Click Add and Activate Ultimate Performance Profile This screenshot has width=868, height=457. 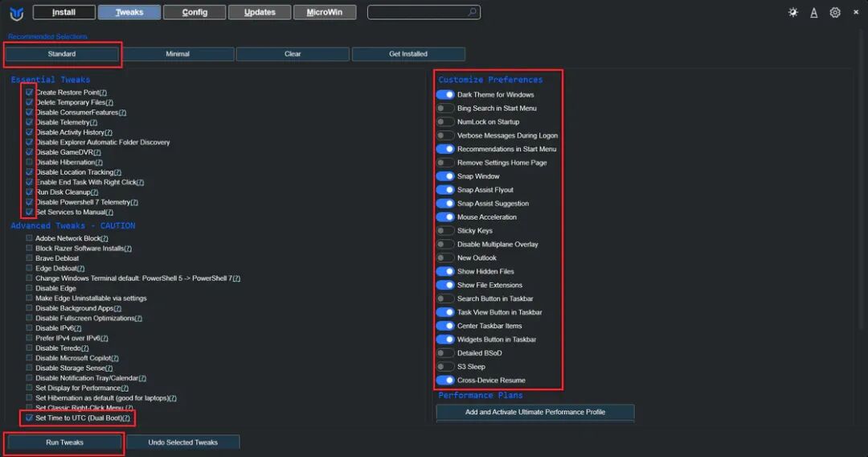click(534, 412)
